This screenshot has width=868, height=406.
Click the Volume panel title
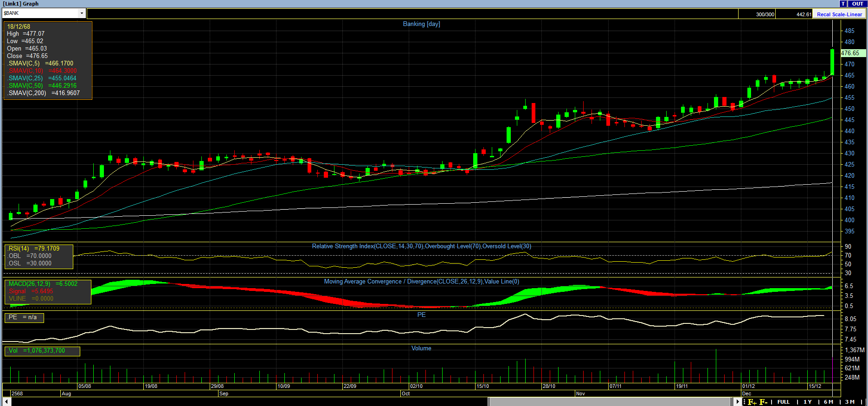click(421, 348)
